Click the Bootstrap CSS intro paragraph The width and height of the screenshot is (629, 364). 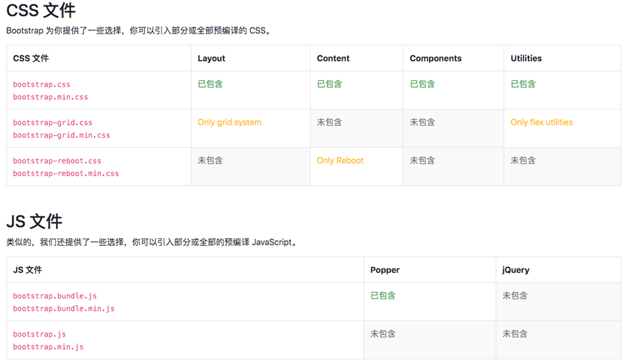(x=139, y=30)
